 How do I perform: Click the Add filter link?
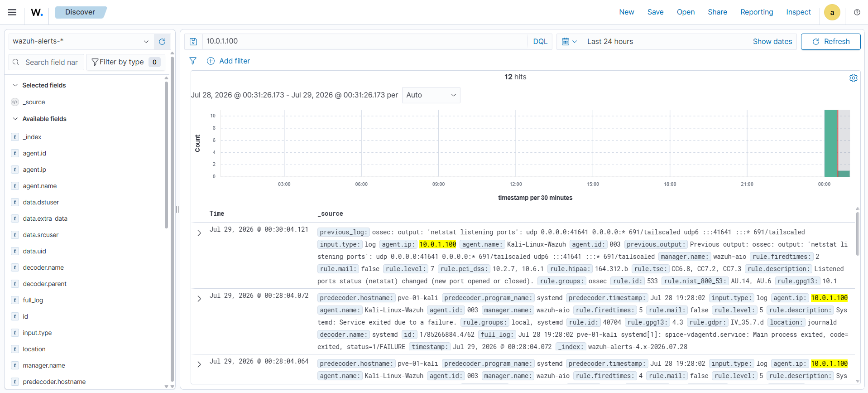tap(234, 61)
